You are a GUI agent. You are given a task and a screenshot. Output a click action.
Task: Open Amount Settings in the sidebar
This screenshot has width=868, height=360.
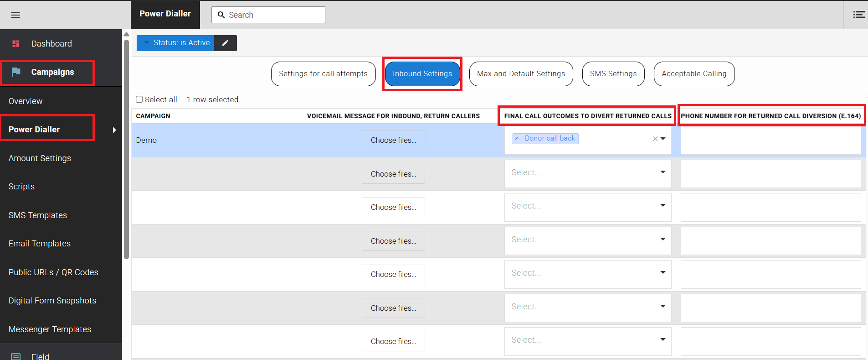tap(40, 158)
